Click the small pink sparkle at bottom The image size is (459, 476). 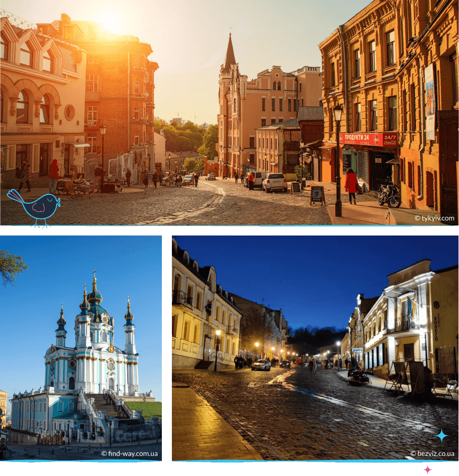[x=427, y=469]
